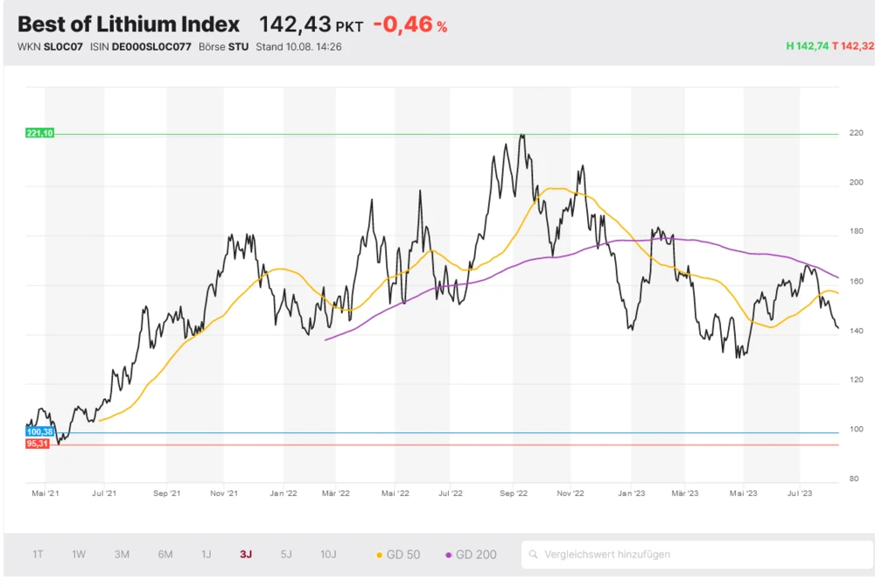Click the orange GD 50 color dot
The width and height of the screenshot is (875, 588).
point(379,555)
